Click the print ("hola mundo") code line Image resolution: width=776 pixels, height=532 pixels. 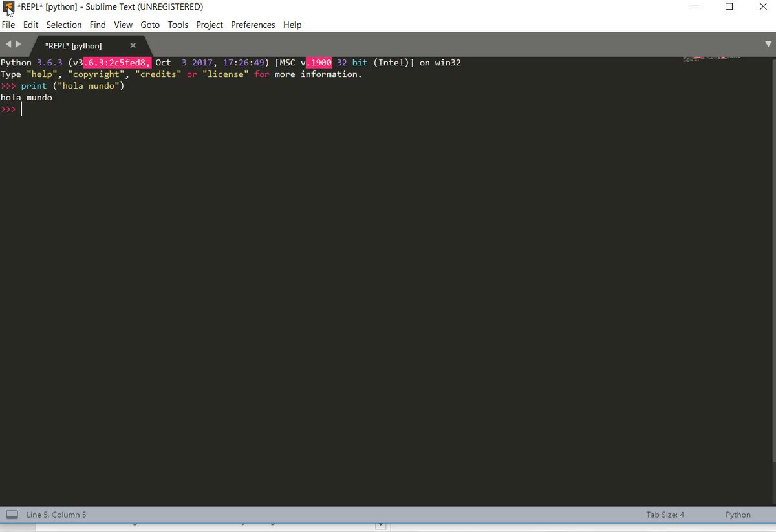tap(72, 86)
